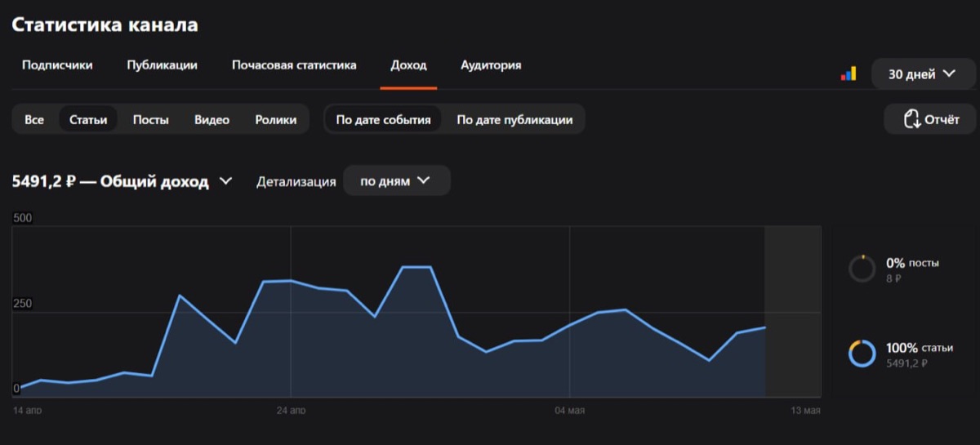Open the Подписчики tab
This screenshot has height=445, width=980.
click(x=57, y=65)
